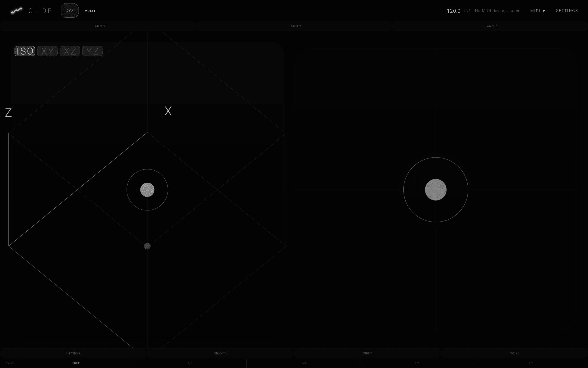Set sync rate to 1/1
The width and height of the screenshot is (588, 368).
click(x=531, y=363)
